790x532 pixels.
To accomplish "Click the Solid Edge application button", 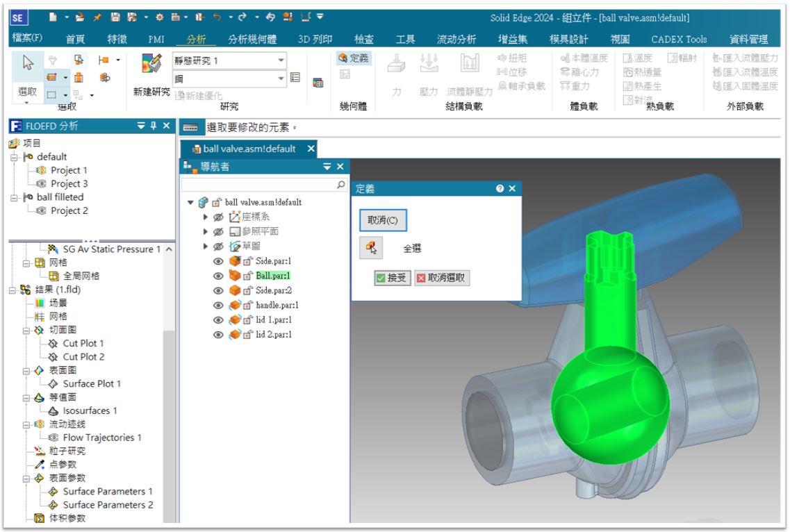I will [18, 17].
